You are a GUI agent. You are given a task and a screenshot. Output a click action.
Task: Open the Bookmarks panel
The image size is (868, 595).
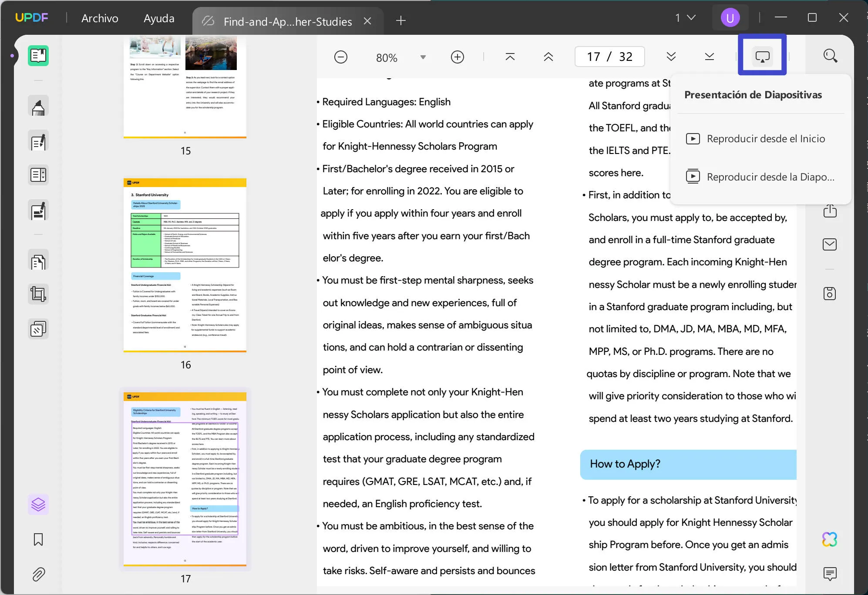click(x=38, y=539)
